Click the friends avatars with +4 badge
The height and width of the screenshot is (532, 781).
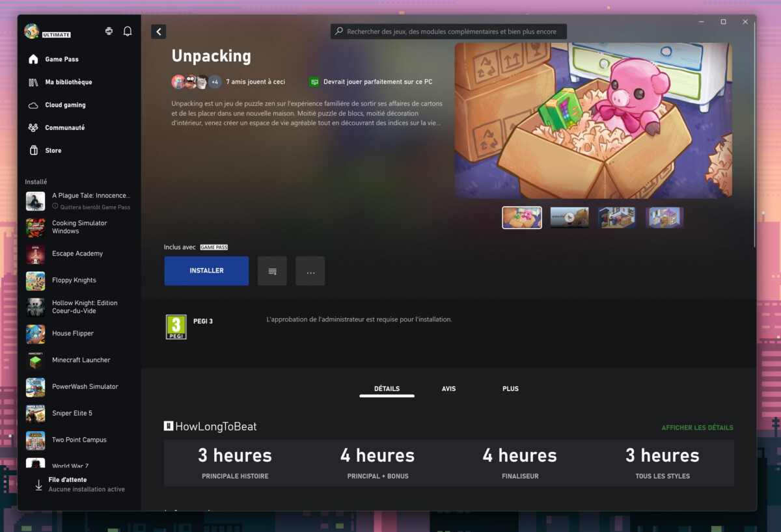tap(197, 82)
